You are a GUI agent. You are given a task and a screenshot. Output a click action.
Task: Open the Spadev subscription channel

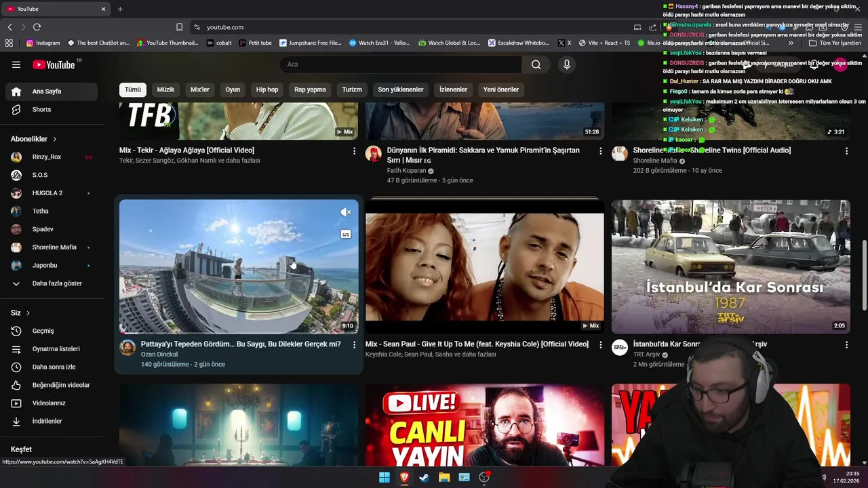(52, 229)
